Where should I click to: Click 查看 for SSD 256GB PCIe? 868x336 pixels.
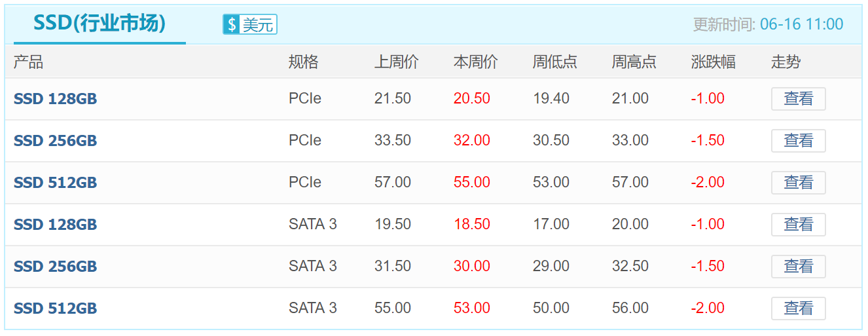(x=799, y=141)
